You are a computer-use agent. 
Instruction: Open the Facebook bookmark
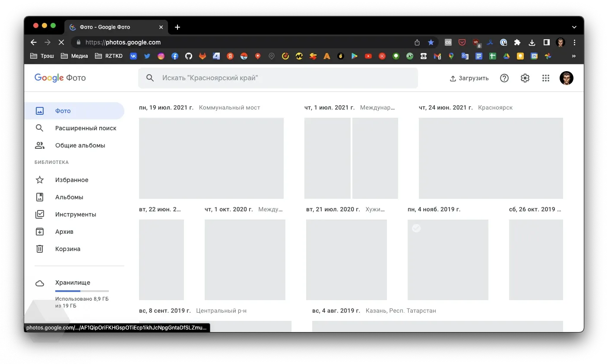175,56
